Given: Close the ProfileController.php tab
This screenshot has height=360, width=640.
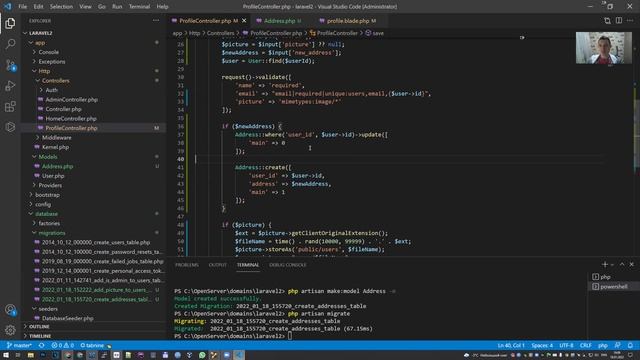Looking at the screenshot, I should coord(244,20).
